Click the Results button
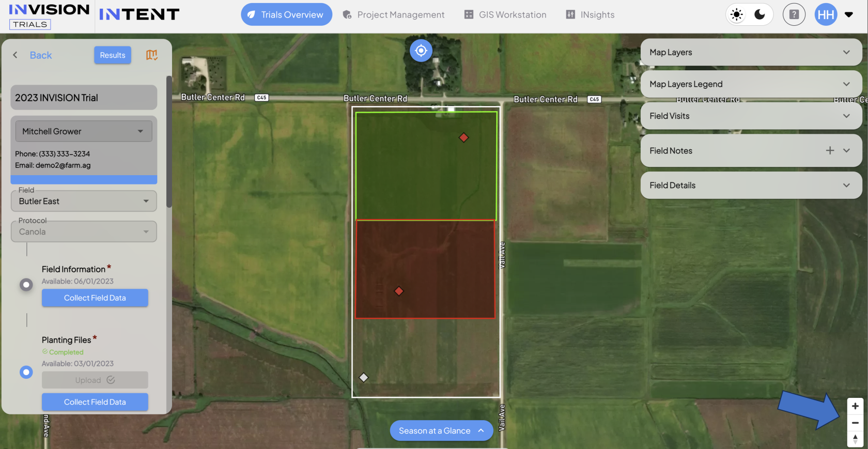Screen dimensions: 868x449 (x=113, y=55)
